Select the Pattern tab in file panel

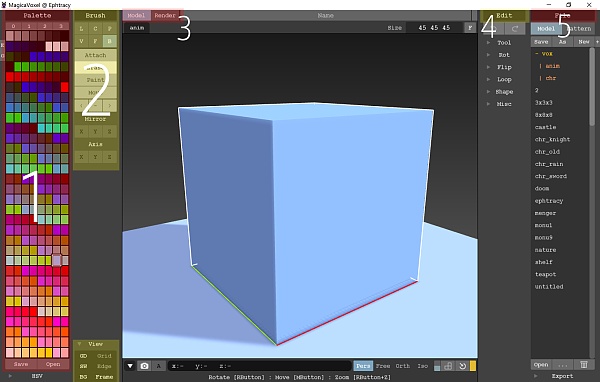click(579, 29)
